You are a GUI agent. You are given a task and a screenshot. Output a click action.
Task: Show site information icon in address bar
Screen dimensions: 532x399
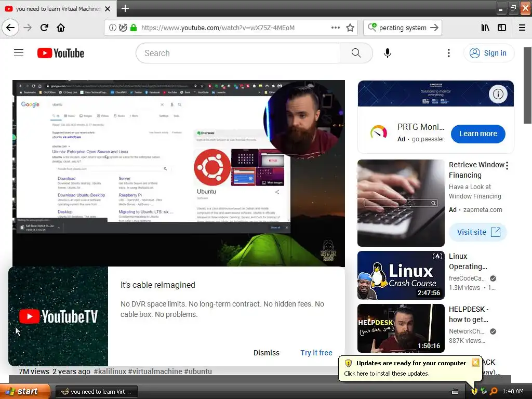tap(112, 28)
